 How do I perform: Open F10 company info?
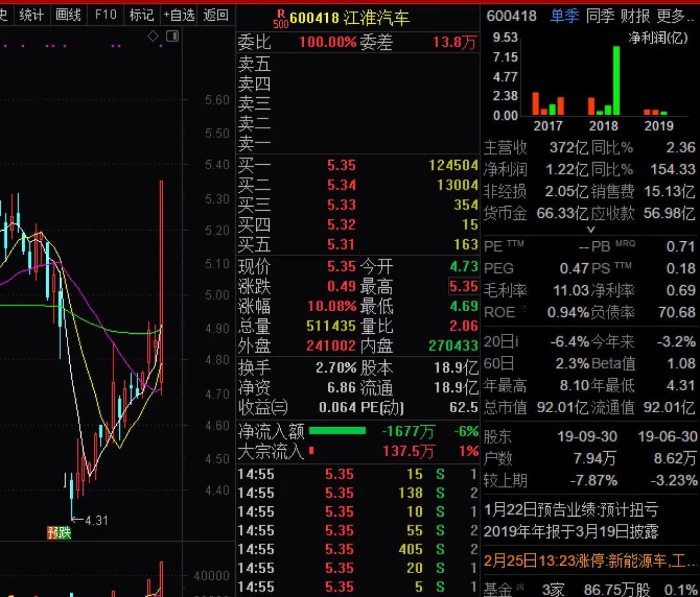(106, 15)
